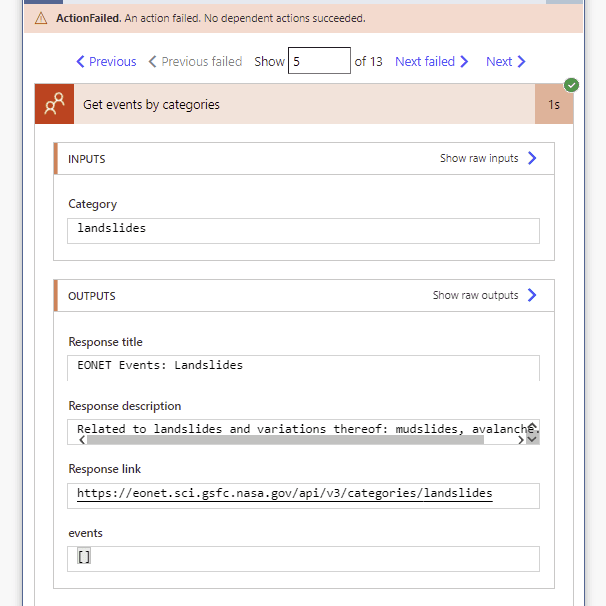Click the empty events array value
606x606 pixels.
click(x=84, y=556)
